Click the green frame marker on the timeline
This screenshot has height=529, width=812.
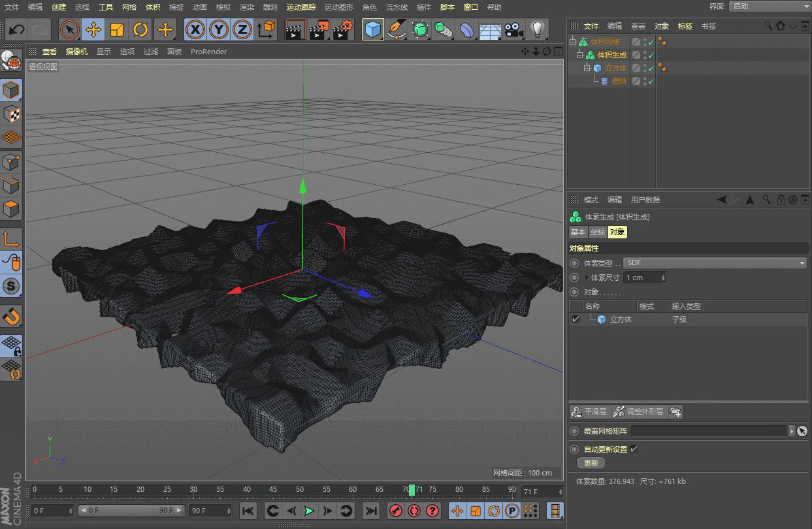pyautogui.click(x=412, y=490)
